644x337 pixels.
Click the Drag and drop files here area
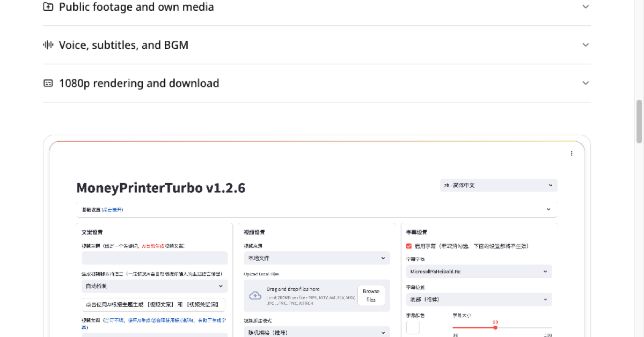pos(317,296)
